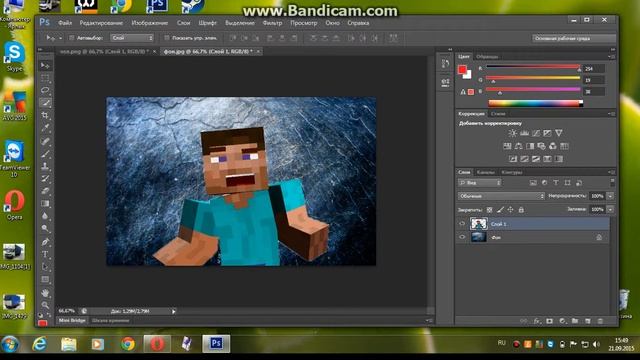The image size is (640, 360).
Task: Select the Crop tool
Action: pos(45,116)
